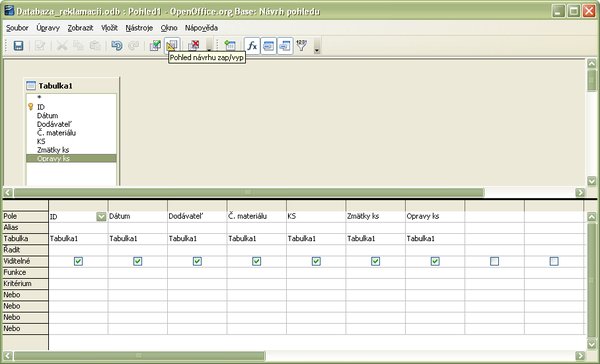Show the Functions row via fx icon
This screenshot has width=600, height=364.
click(252, 46)
